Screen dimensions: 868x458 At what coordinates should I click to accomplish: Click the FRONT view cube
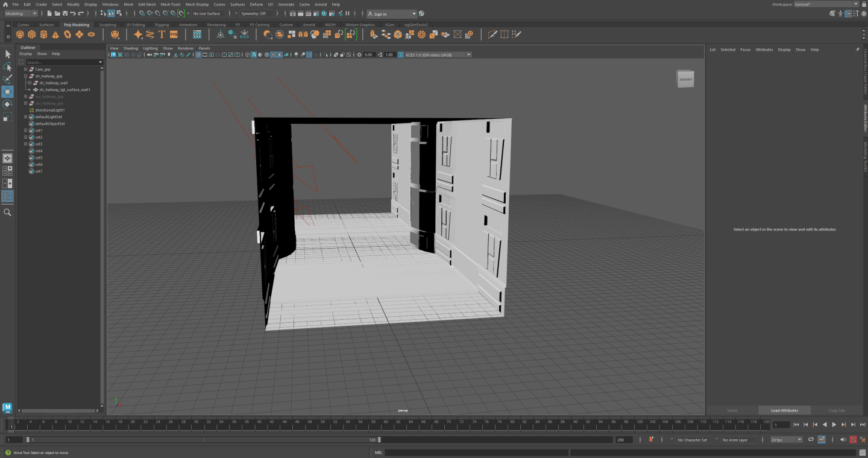(x=686, y=80)
